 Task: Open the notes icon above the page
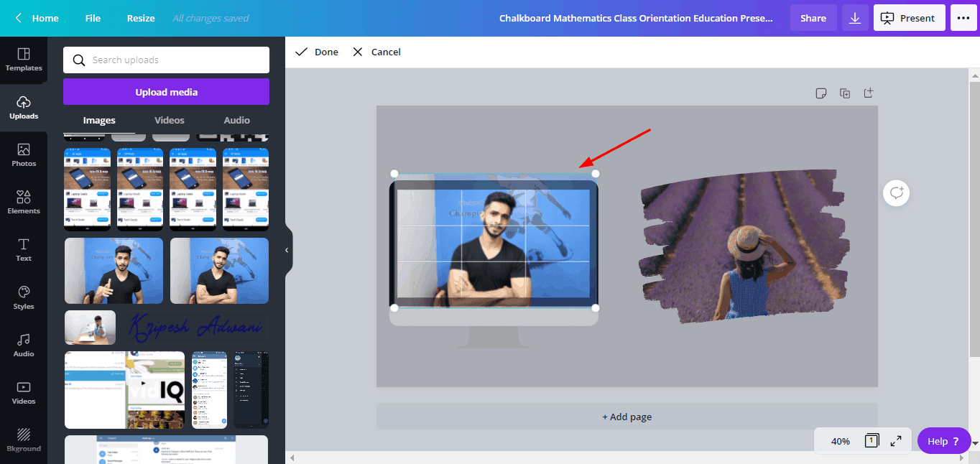[821, 93]
